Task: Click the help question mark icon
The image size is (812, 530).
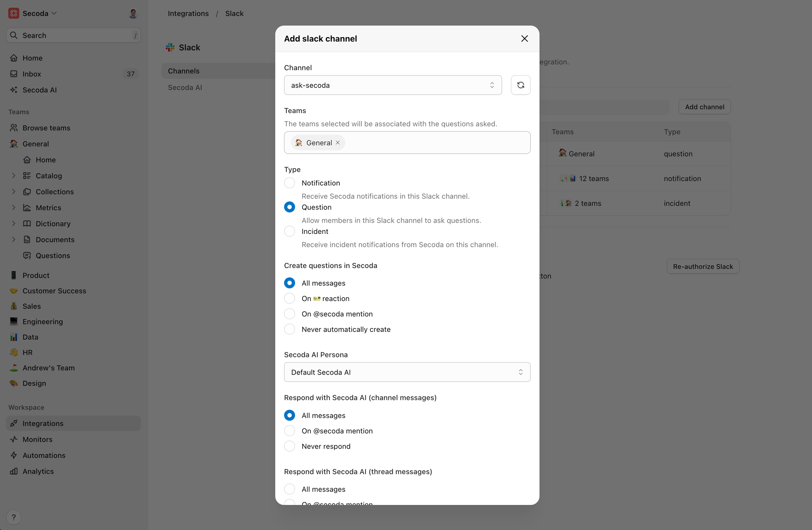Action: pos(14,517)
